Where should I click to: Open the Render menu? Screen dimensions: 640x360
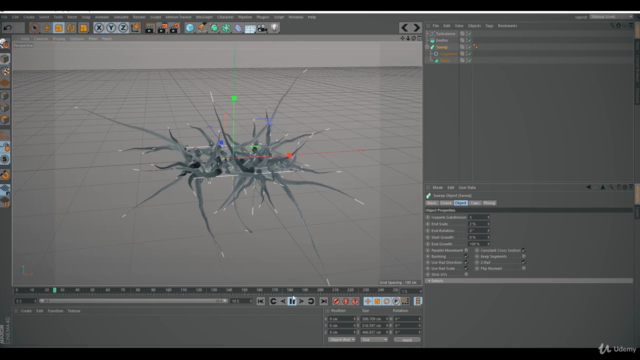(139, 17)
